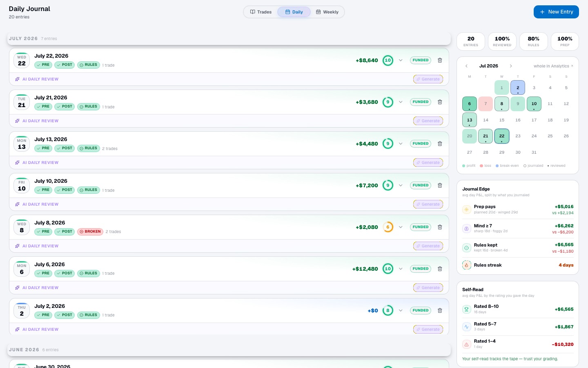Image resolution: width=588 pixels, height=368 pixels.
Task: Toggle the PRE tag on July 22 entry
Action: [43, 65]
